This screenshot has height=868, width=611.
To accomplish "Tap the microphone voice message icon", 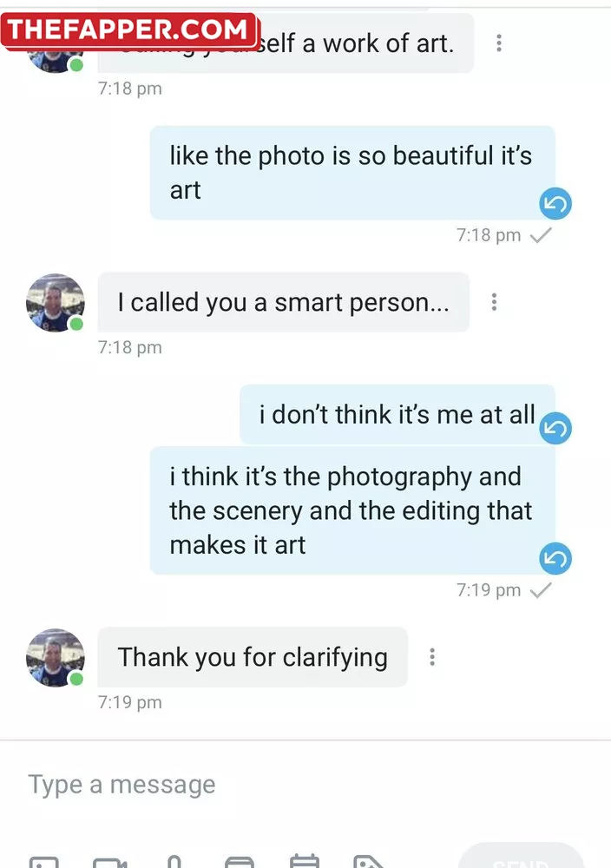I will tap(174, 861).
